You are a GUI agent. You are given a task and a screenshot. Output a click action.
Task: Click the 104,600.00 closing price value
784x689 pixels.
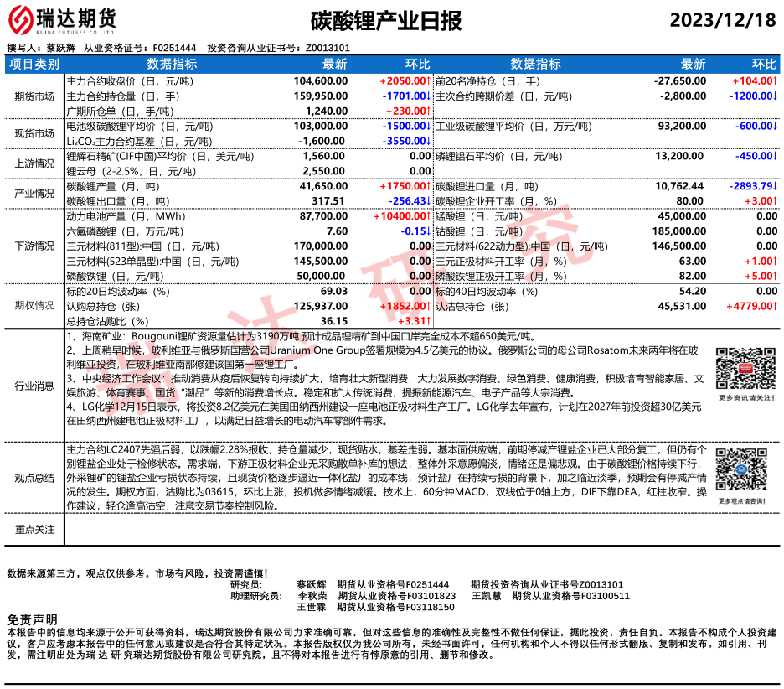[321, 81]
